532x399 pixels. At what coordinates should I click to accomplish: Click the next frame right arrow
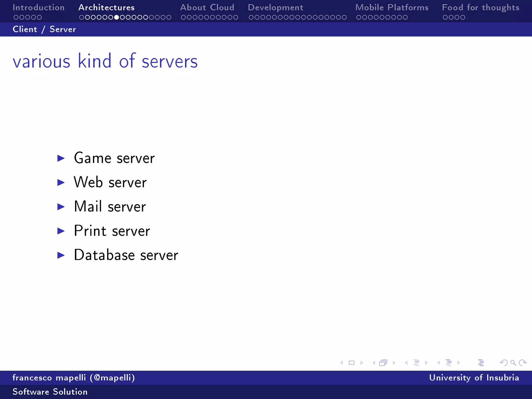click(x=394, y=363)
